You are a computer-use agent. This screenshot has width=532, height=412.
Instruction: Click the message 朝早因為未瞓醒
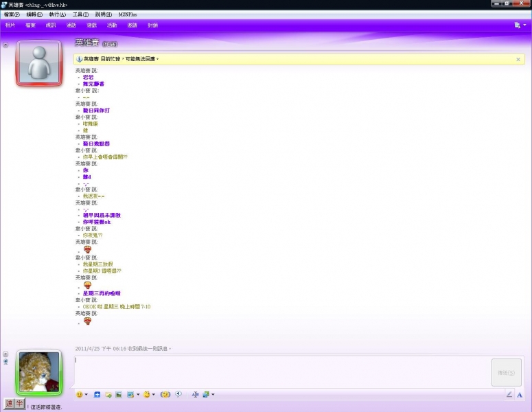[102, 215]
